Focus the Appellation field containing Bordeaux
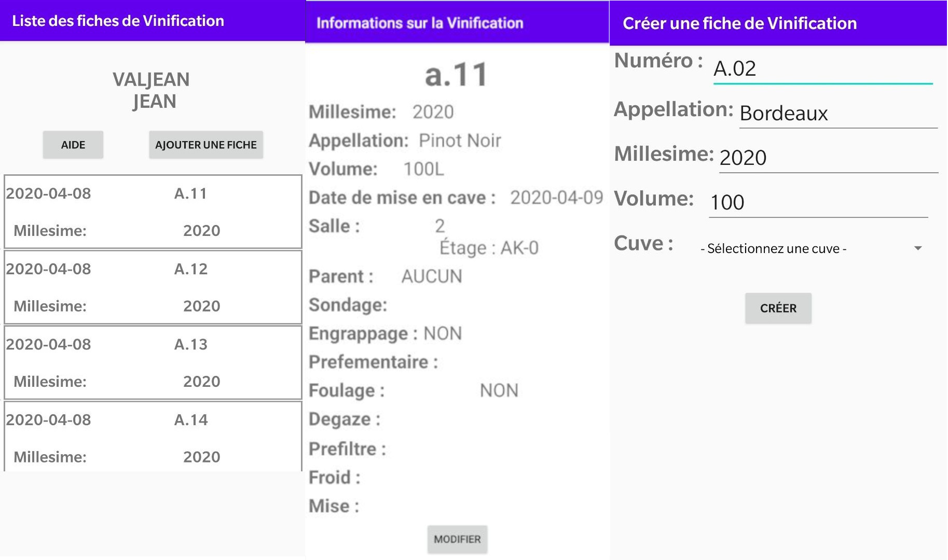 [x=837, y=114]
